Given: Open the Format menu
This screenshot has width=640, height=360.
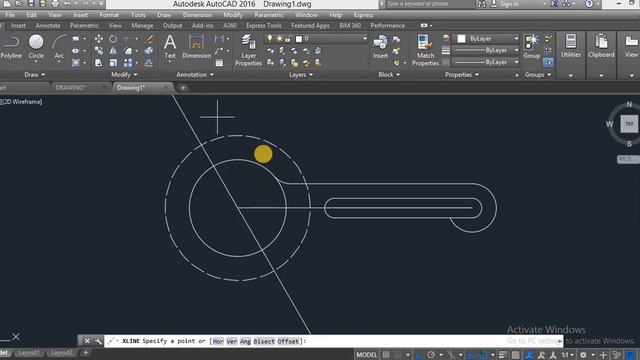Looking at the screenshot, I should point(109,15).
